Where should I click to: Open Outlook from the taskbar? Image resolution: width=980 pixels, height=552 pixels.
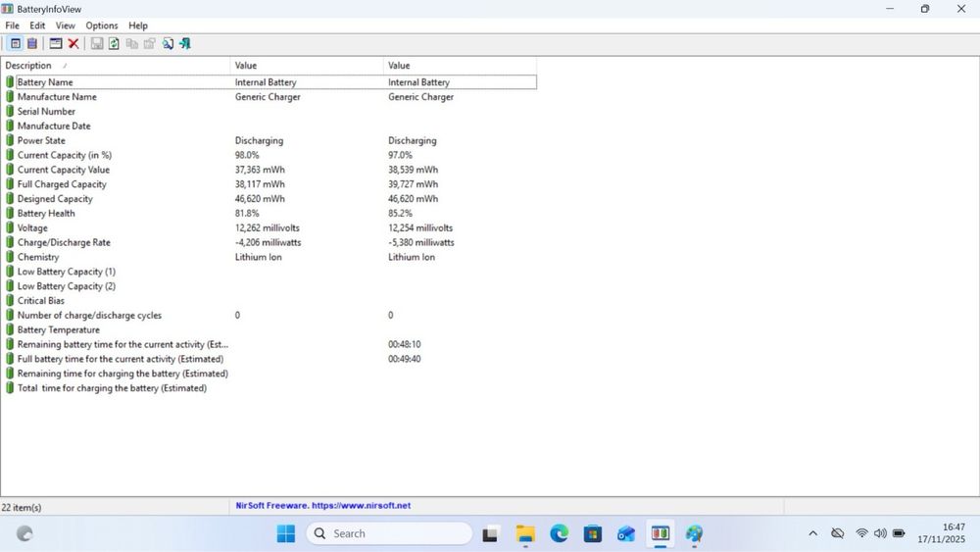626,533
